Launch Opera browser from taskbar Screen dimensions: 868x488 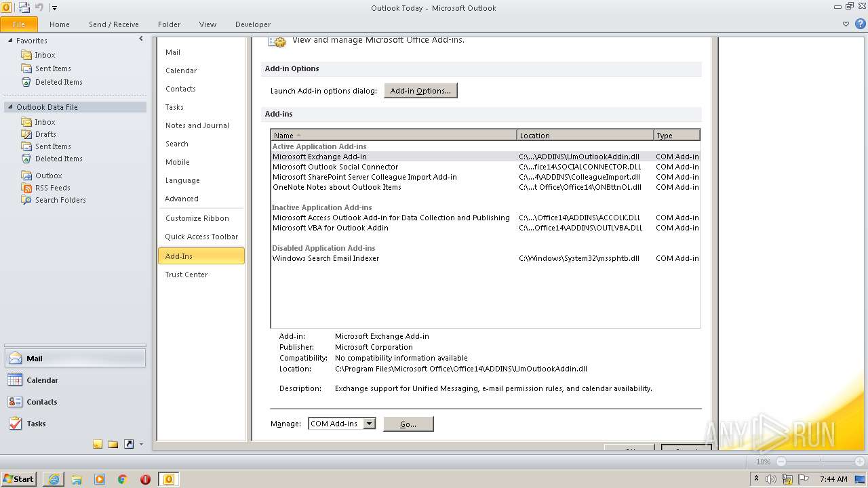145,479
